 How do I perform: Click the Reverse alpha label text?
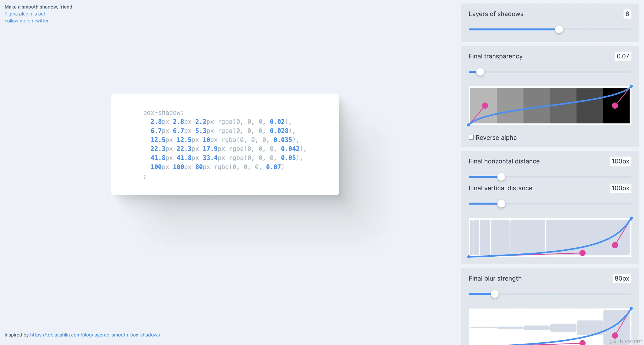point(496,138)
